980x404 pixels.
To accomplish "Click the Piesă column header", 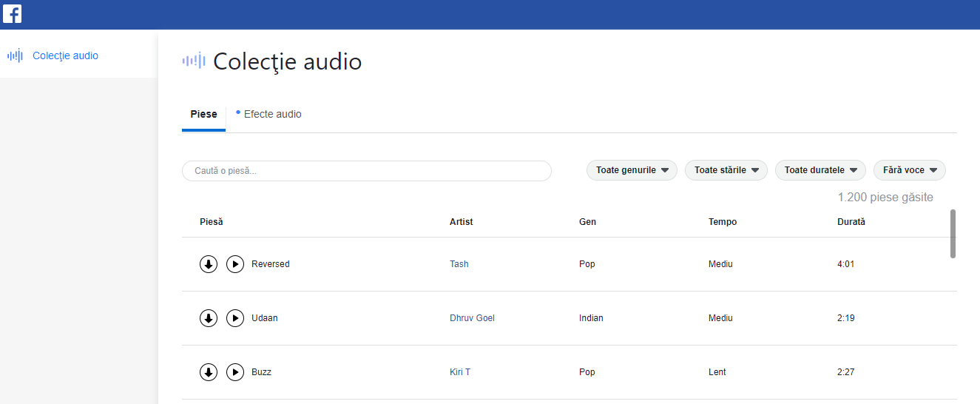I will [211, 222].
